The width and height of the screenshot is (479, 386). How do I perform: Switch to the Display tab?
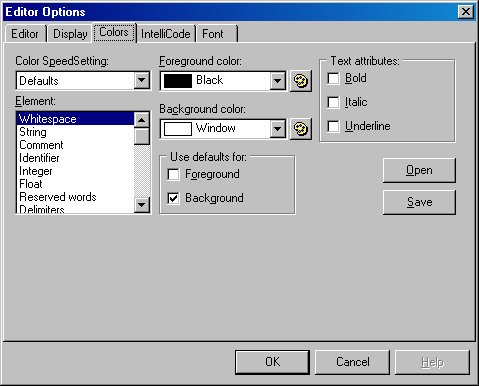point(70,34)
